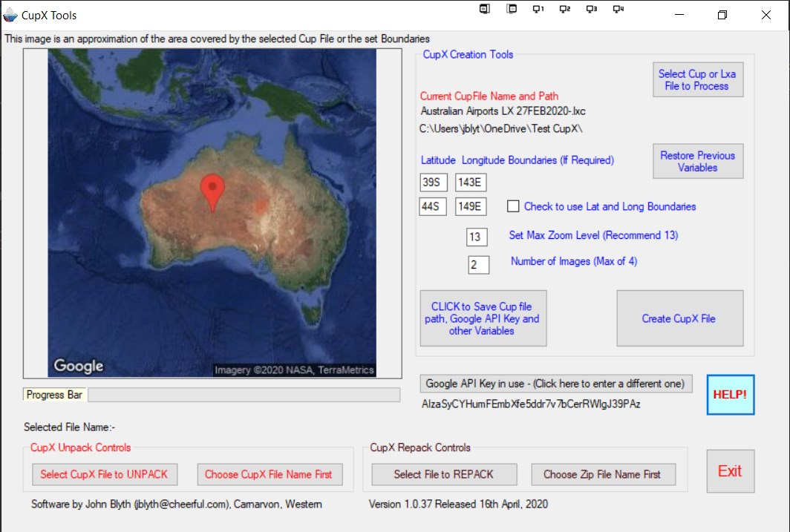Click the CupX Tools app icon in title bar
The width and height of the screenshot is (790, 532).
click(10, 15)
